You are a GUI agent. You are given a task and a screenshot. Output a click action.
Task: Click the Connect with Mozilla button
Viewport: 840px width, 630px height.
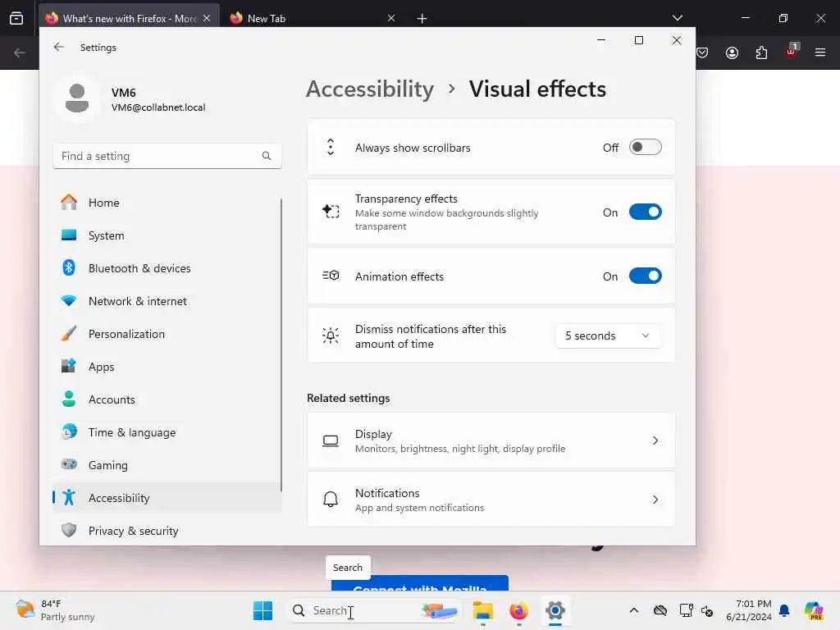[x=420, y=583]
